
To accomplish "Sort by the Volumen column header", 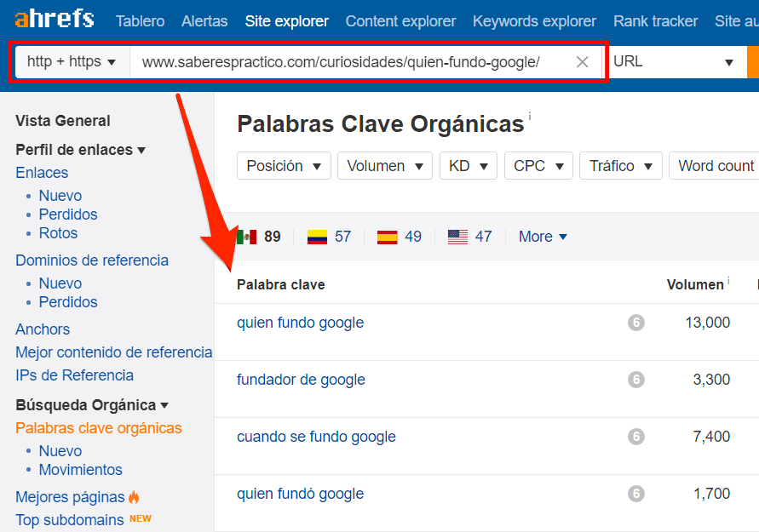I will coord(695,285).
